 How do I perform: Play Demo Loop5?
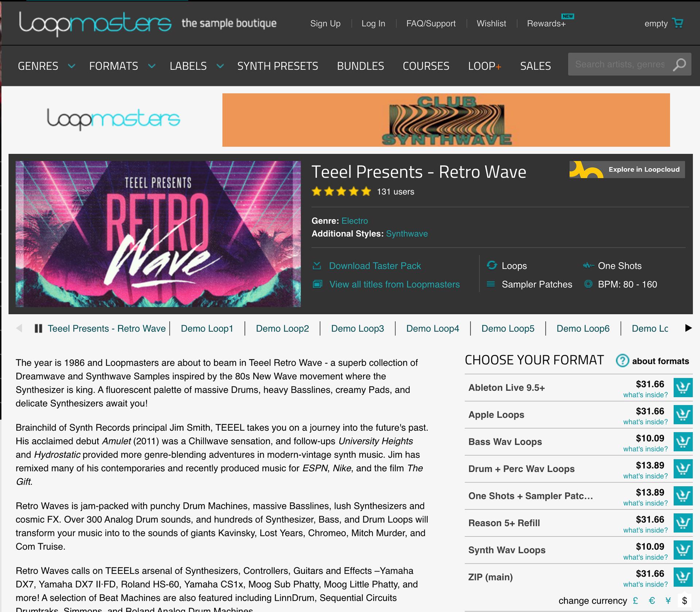(507, 329)
